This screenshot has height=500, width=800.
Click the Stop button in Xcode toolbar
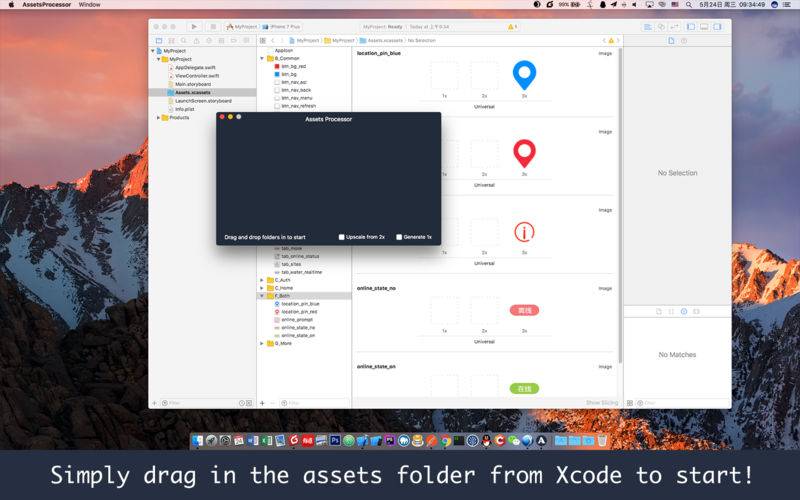(x=213, y=27)
